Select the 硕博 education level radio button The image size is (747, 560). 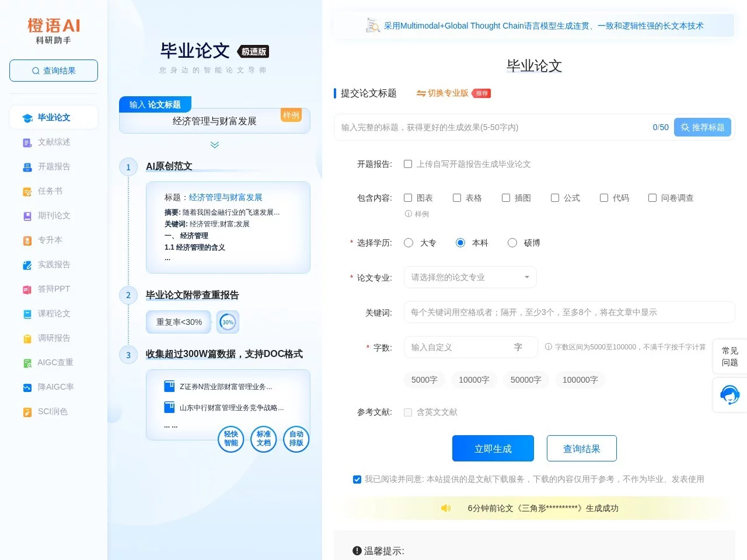[x=512, y=243]
